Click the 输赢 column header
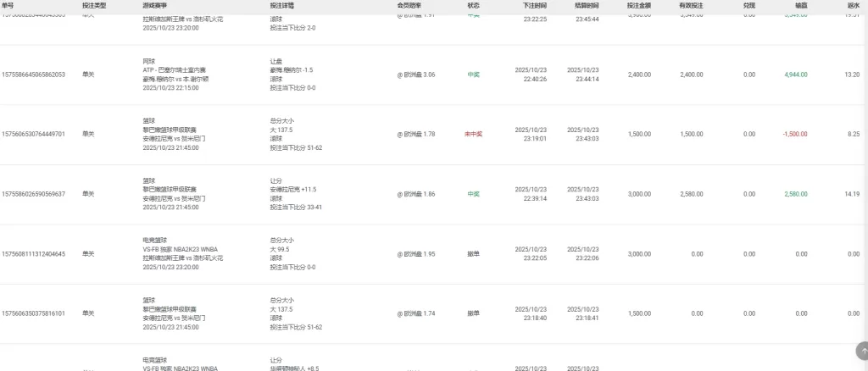 coord(799,5)
